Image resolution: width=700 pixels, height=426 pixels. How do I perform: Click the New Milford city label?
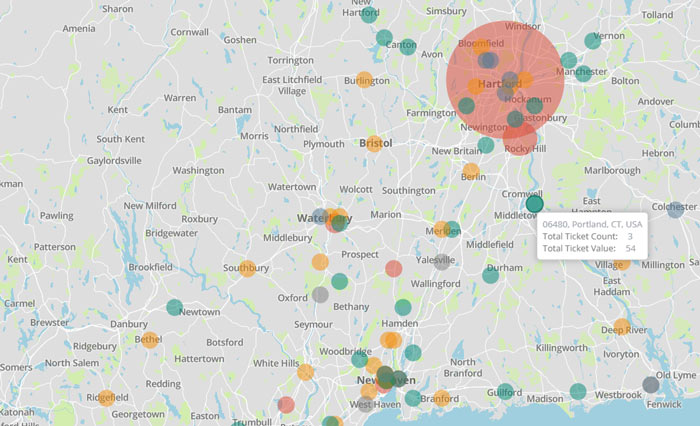point(150,206)
